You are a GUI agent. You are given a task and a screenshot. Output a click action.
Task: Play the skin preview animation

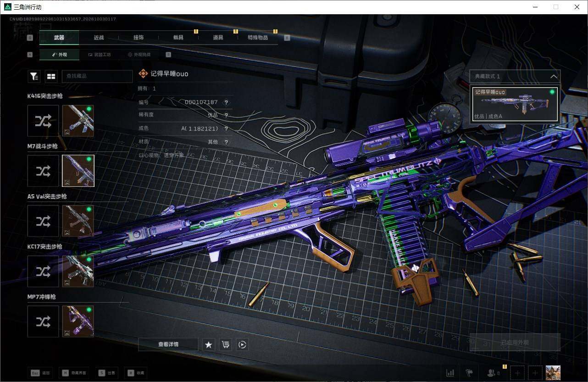(242, 344)
